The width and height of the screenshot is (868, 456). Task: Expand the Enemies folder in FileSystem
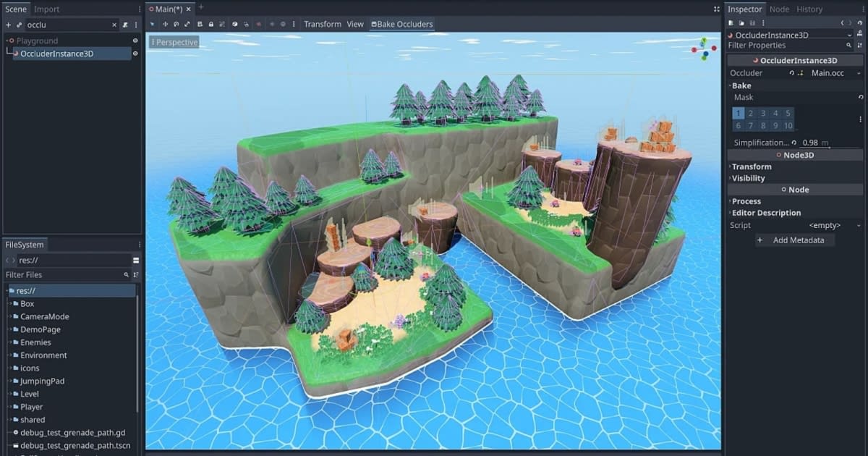[x=12, y=342]
